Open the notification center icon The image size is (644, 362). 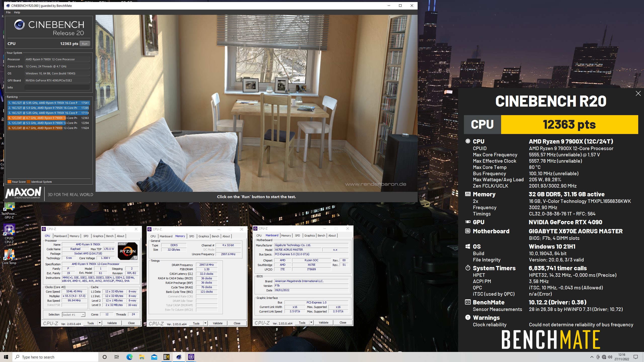pos(636,357)
